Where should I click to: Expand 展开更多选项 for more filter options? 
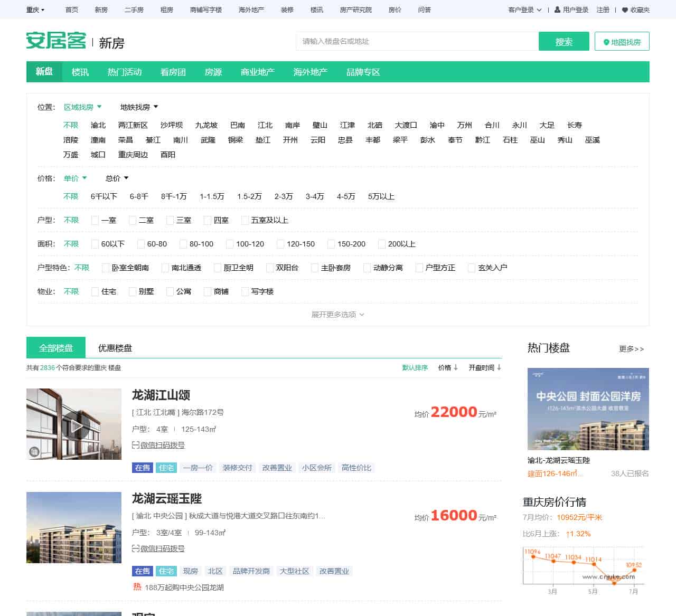336,314
